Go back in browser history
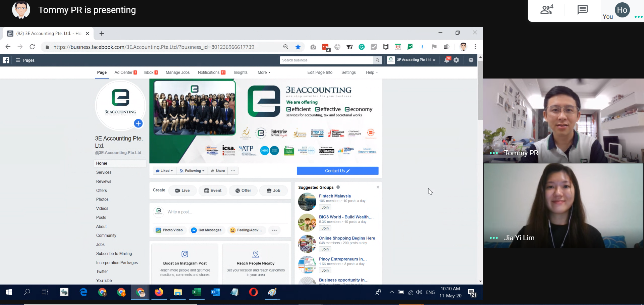 (x=8, y=47)
